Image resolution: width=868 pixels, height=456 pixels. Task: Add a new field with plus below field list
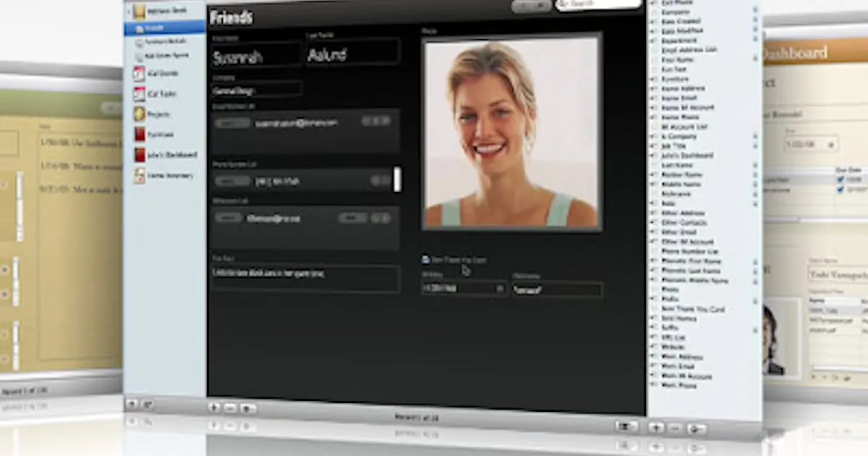656,428
